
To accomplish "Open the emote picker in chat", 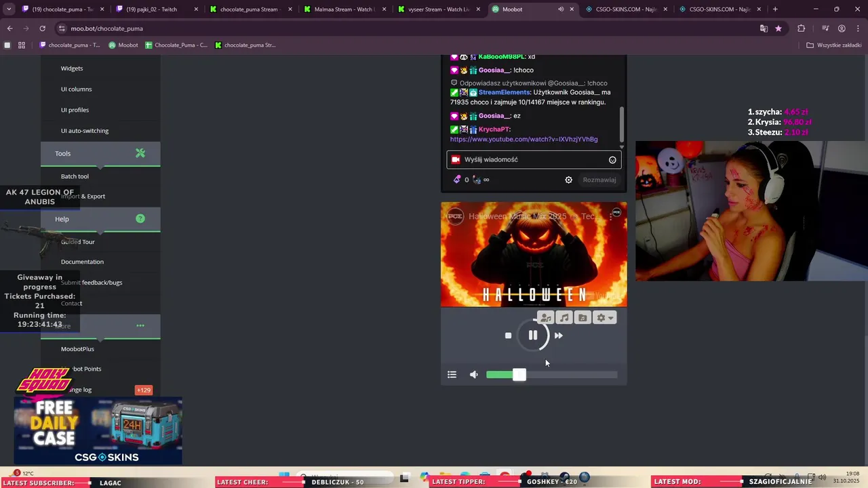I will (612, 160).
